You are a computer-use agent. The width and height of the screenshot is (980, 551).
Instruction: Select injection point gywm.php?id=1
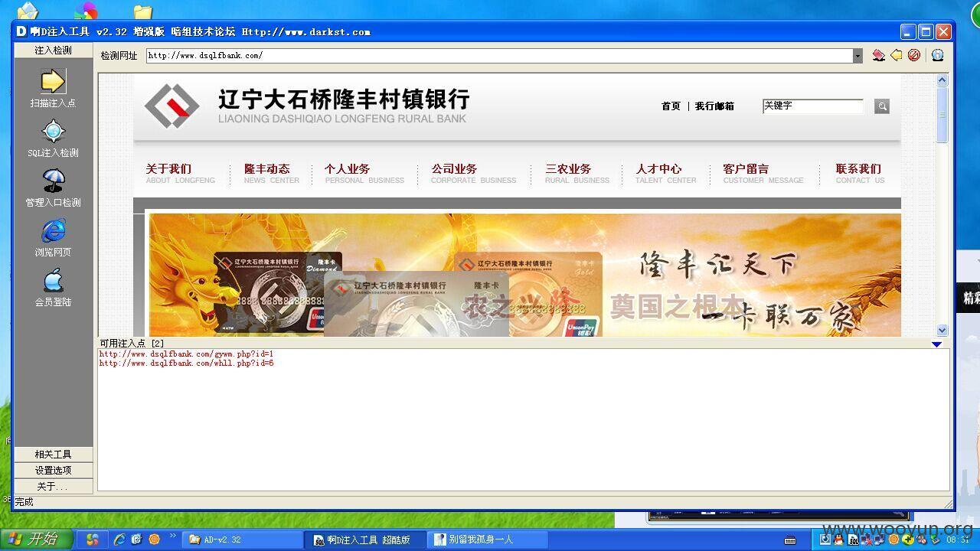[x=186, y=354]
